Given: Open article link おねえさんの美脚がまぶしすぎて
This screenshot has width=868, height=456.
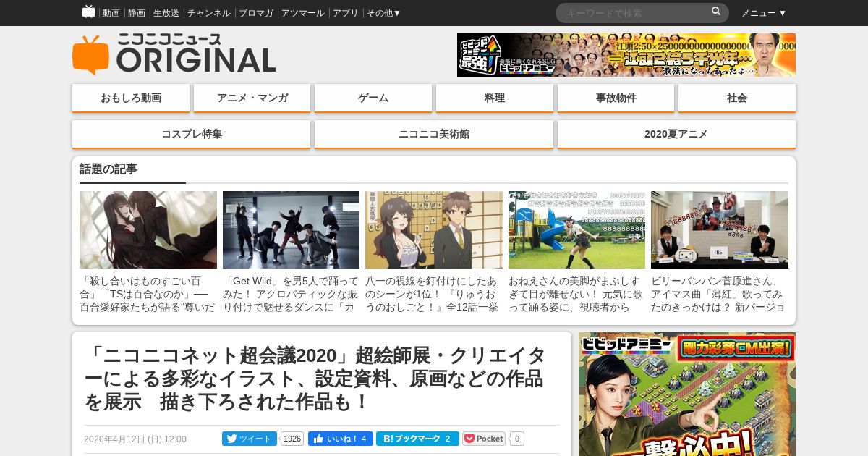Looking at the screenshot, I should [576, 294].
